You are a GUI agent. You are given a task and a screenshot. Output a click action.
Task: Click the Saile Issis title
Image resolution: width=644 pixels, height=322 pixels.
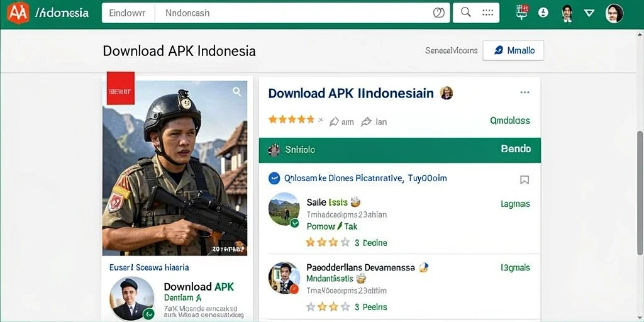[x=327, y=203]
